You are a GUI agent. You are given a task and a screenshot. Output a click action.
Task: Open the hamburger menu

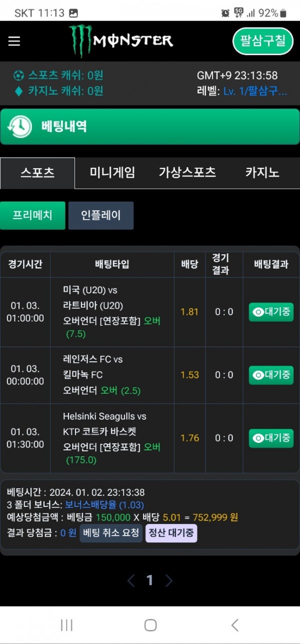tap(14, 41)
